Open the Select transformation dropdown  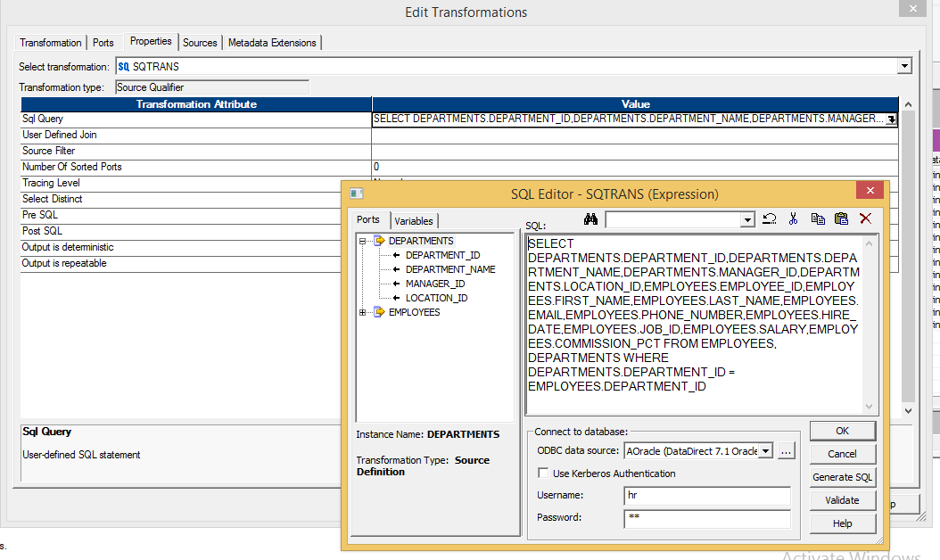(x=903, y=65)
